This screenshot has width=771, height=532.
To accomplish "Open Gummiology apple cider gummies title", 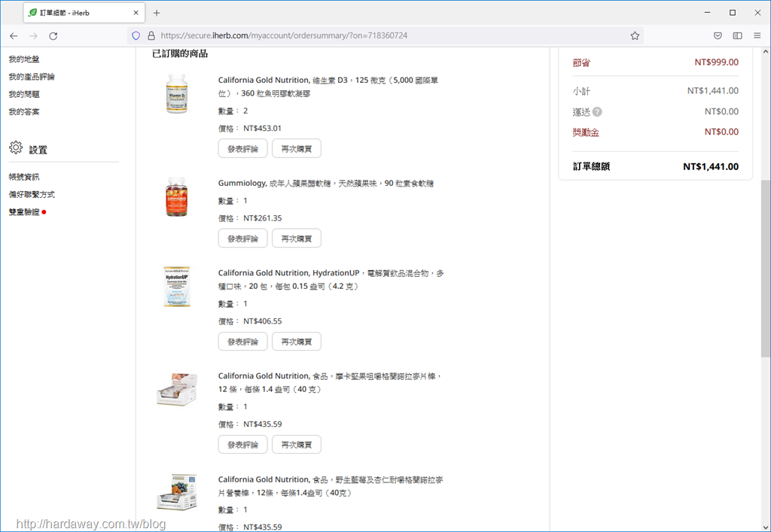I will point(325,184).
